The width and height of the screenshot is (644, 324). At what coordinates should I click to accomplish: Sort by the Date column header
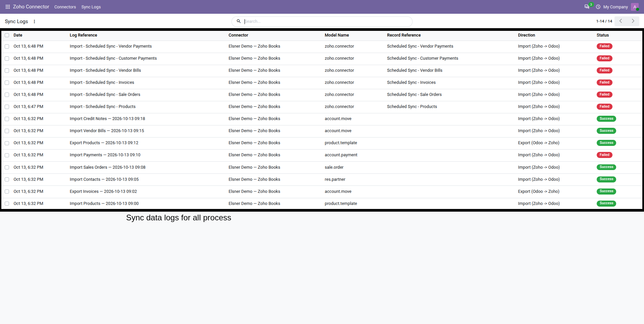click(18, 35)
